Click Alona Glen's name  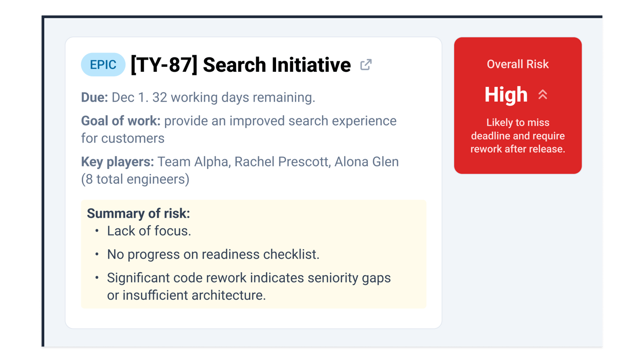(366, 162)
